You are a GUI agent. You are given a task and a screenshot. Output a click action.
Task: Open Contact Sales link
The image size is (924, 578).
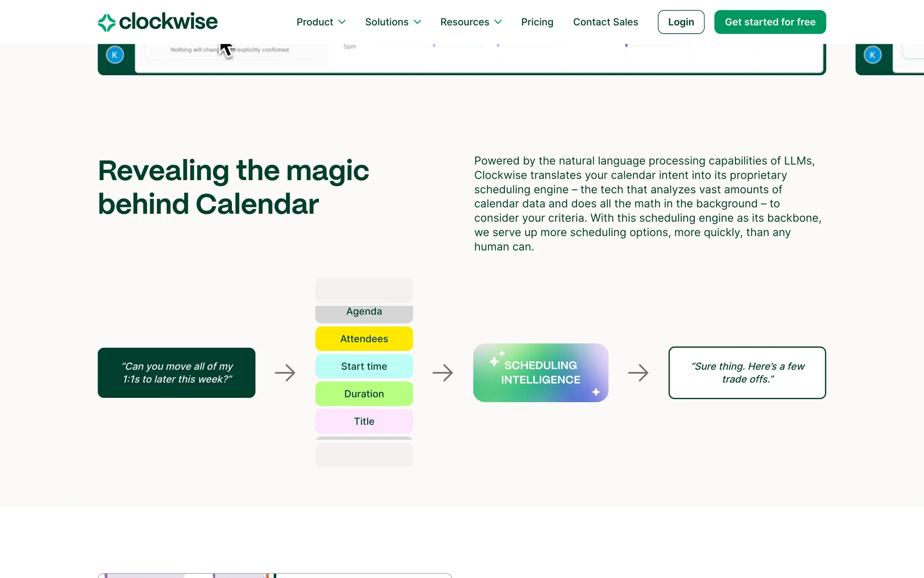605,22
